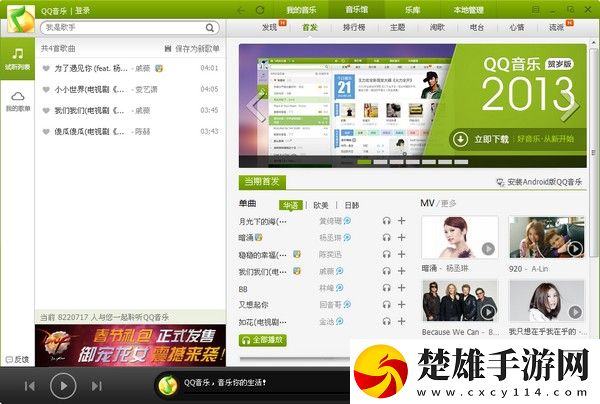
Task: Filter singles by 日韩
Action: pyautogui.click(x=352, y=205)
